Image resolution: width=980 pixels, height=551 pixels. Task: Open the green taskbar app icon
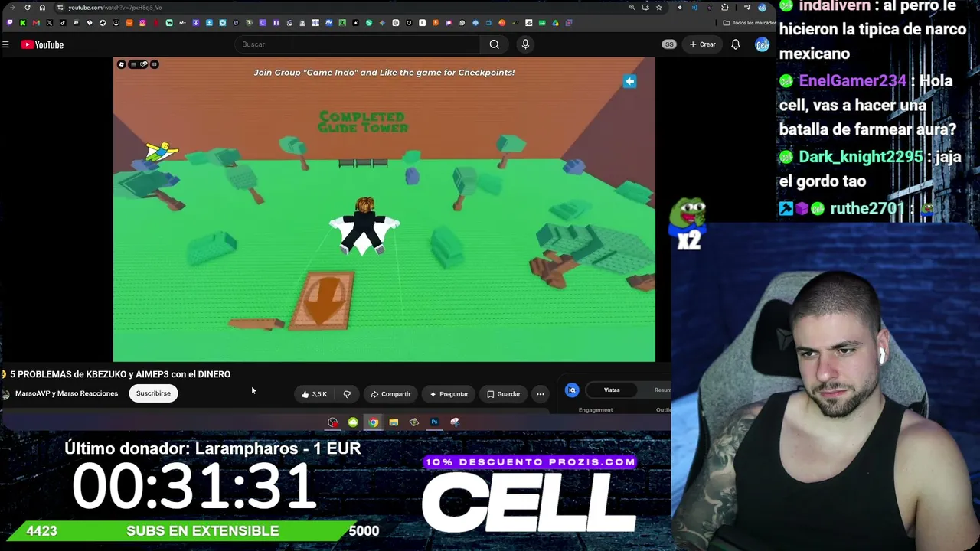pyautogui.click(x=353, y=422)
